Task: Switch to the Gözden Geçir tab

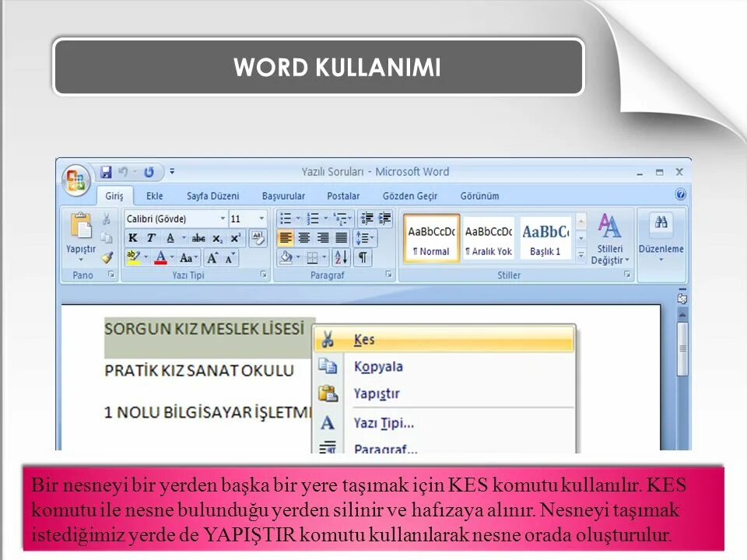Action: tap(410, 196)
